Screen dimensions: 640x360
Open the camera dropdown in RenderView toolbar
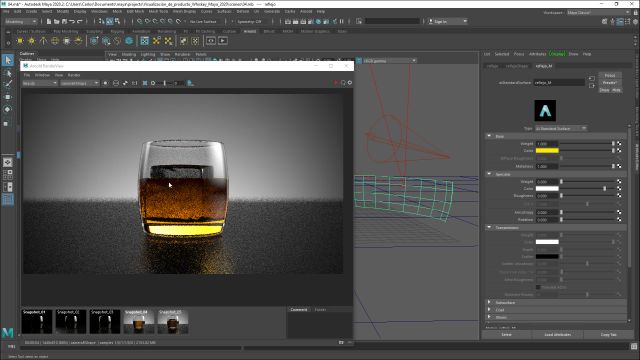click(80, 83)
